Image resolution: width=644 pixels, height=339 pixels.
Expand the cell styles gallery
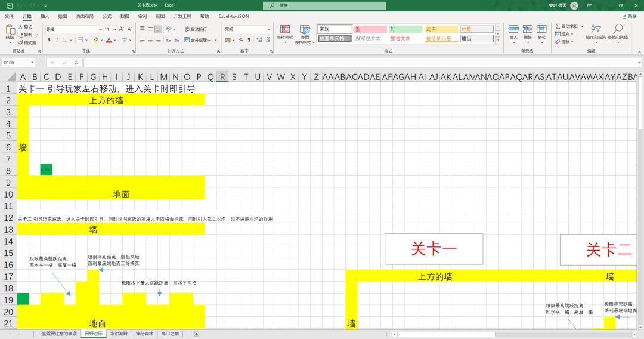[497, 41]
